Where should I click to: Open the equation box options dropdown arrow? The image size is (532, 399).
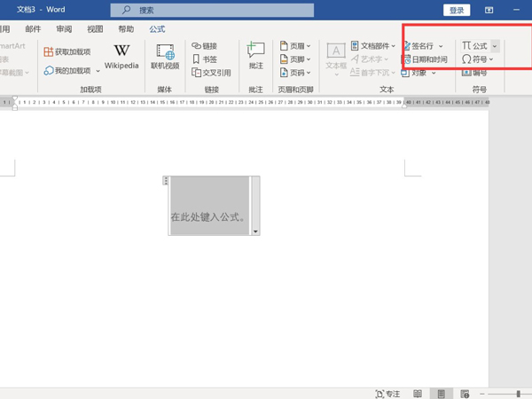(255, 231)
